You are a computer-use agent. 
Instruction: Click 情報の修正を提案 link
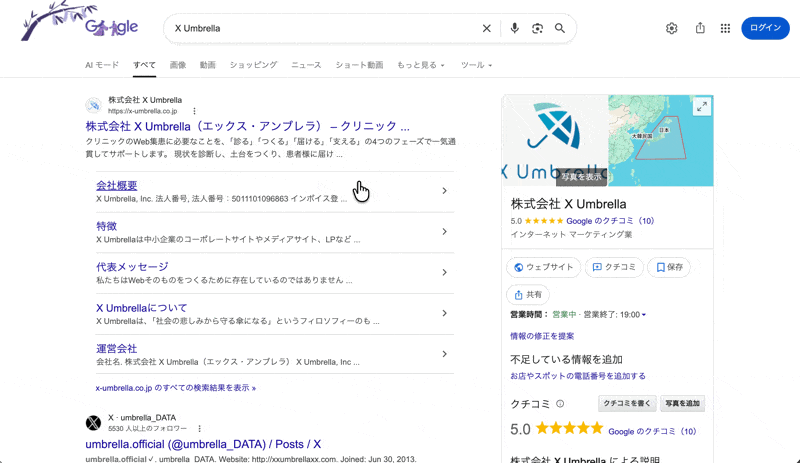542,336
